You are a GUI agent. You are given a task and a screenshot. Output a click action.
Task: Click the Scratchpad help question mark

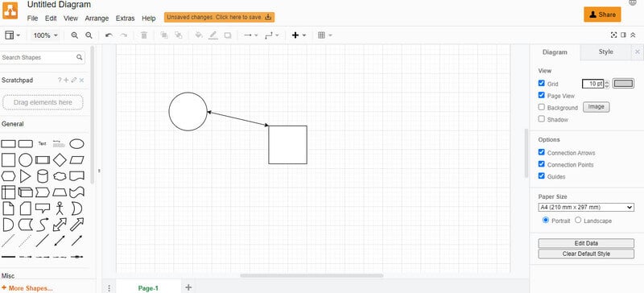coord(60,80)
